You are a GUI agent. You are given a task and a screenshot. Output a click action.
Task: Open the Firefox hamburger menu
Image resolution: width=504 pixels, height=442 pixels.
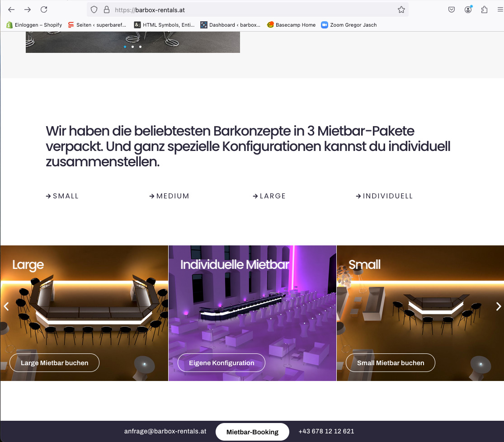[500, 9]
